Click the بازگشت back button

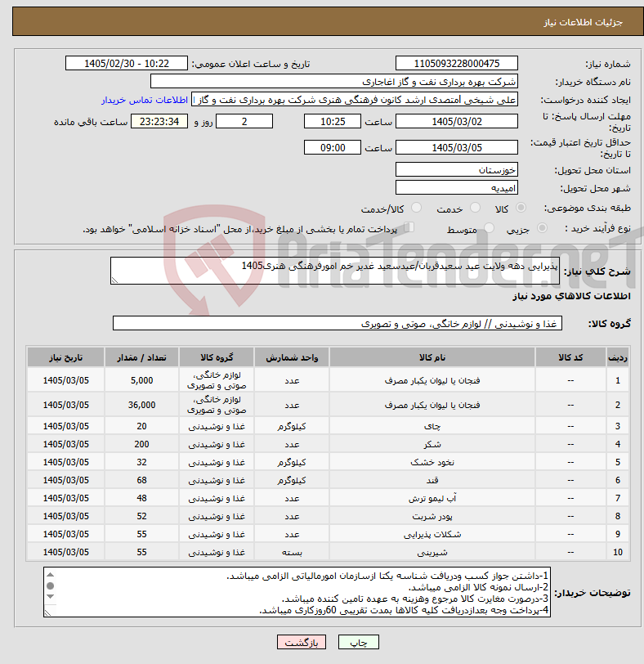click(302, 643)
